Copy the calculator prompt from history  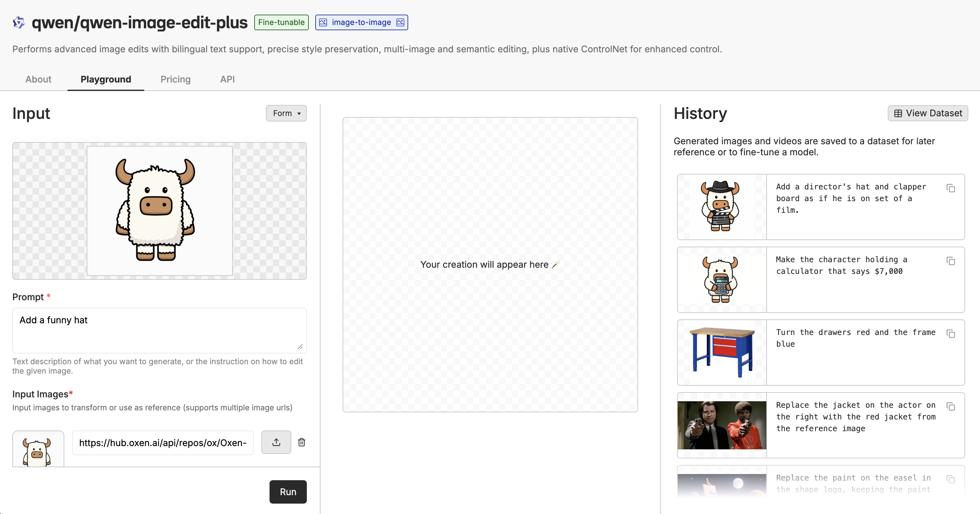click(x=951, y=261)
